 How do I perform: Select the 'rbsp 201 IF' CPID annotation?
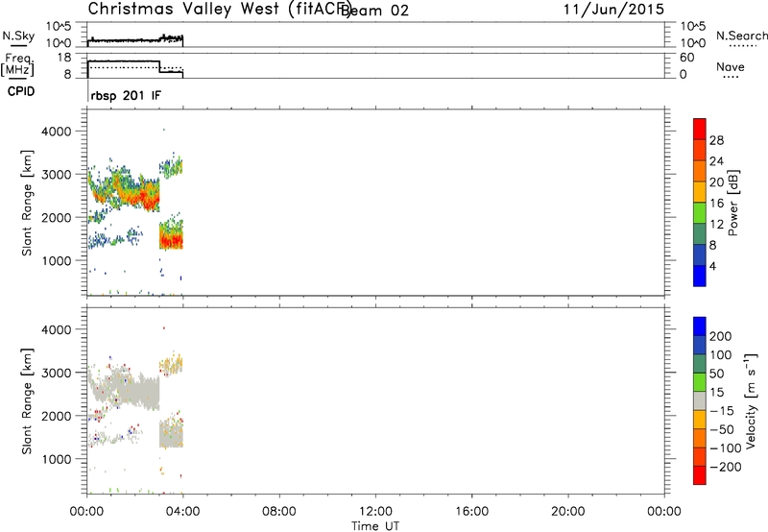click(x=126, y=95)
